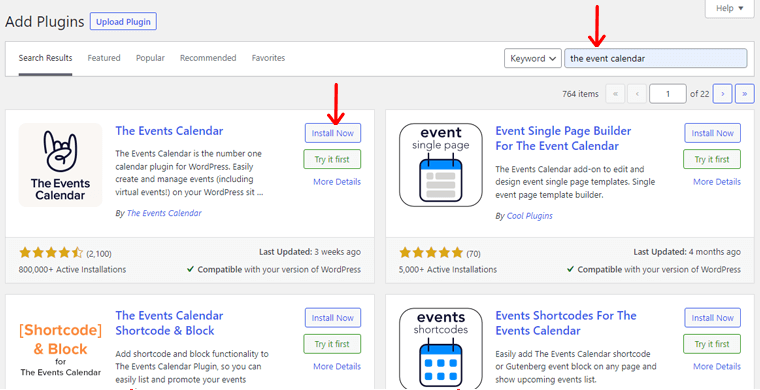Open The Events Calendar plugin title link
This screenshot has width=760, height=390.
[169, 131]
